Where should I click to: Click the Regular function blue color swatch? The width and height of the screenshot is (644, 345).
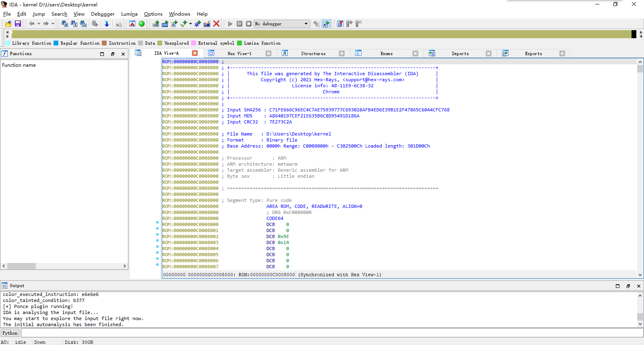(x=56, y=43)
